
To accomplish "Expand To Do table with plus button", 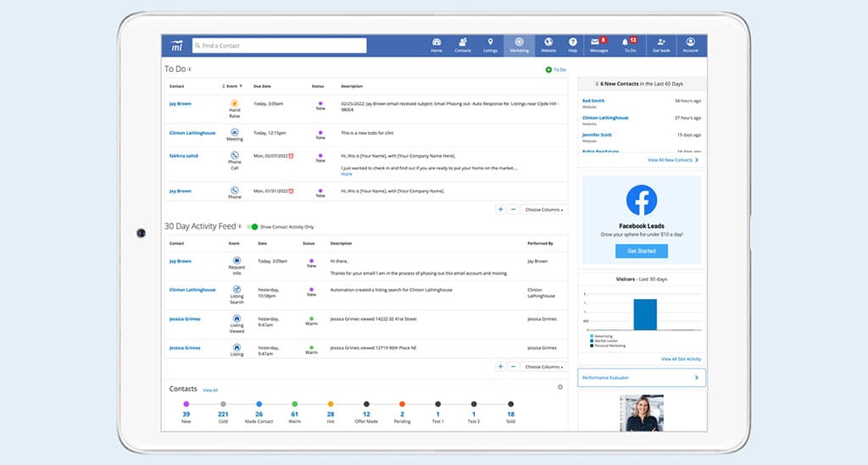I will pyautogui.click(x=500, y=209).
